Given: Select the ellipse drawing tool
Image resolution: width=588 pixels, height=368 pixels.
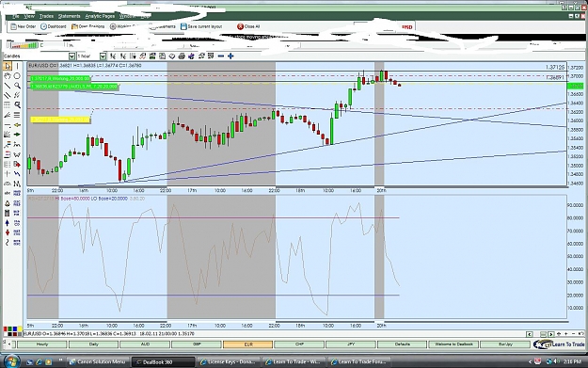Looking at the screenshot, I should point(17,76).
